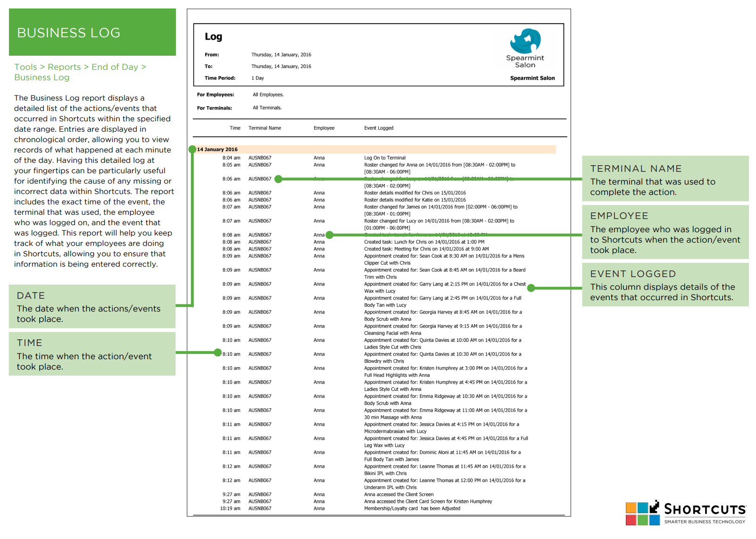Click 'Client Card Screen for Kristen Humphrey' event
756x539 pixels.
(x=428, y=502)
